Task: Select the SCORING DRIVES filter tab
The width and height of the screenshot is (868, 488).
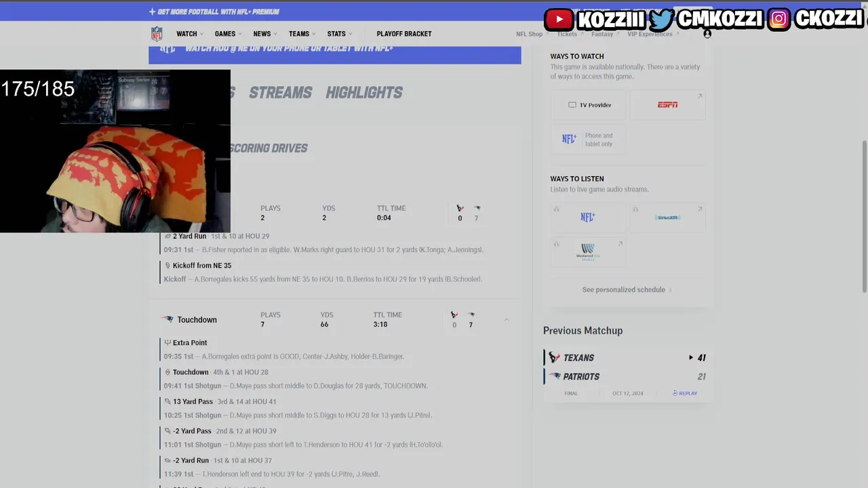Action: pyautogui.click(x=269, y=148)
